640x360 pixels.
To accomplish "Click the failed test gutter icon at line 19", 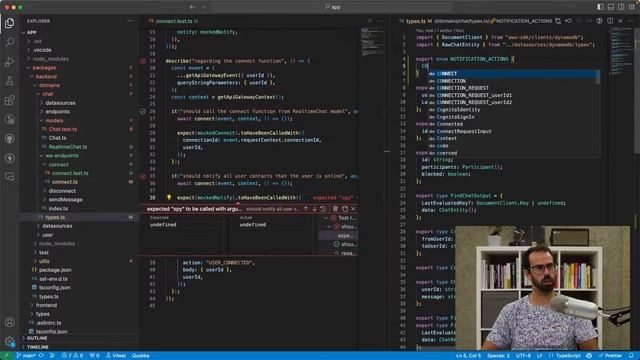I will [143, 61].
